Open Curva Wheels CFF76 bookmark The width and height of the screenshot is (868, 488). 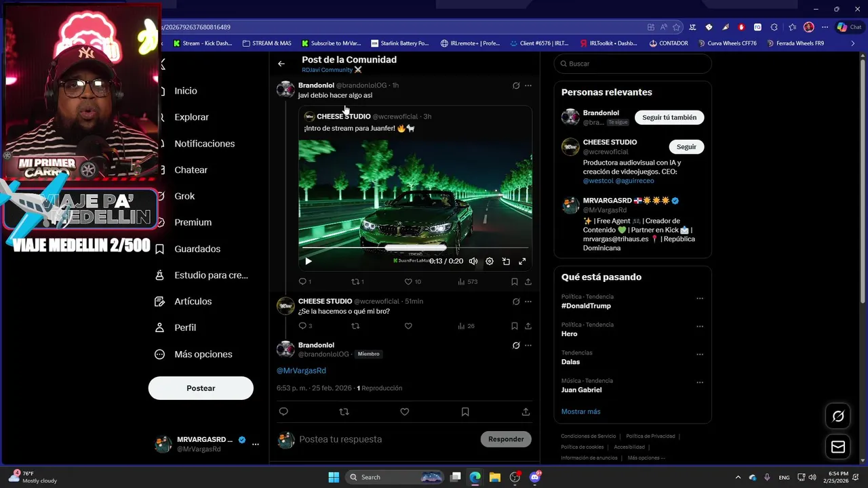pyautogui.click(x=726, y=43)
